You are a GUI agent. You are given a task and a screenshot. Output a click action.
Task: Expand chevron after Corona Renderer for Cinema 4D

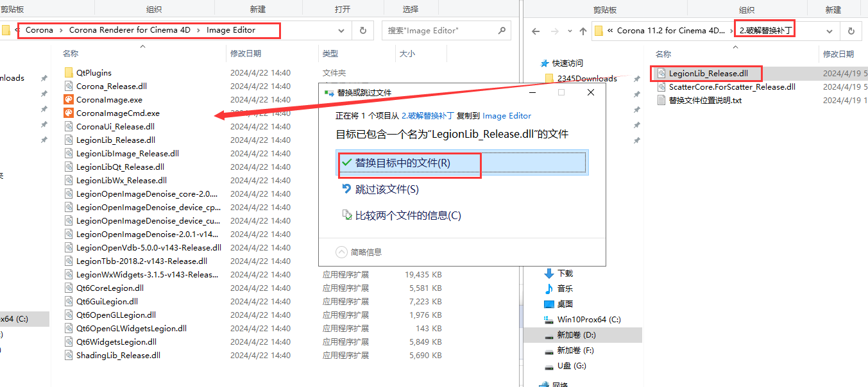(199, 30)
